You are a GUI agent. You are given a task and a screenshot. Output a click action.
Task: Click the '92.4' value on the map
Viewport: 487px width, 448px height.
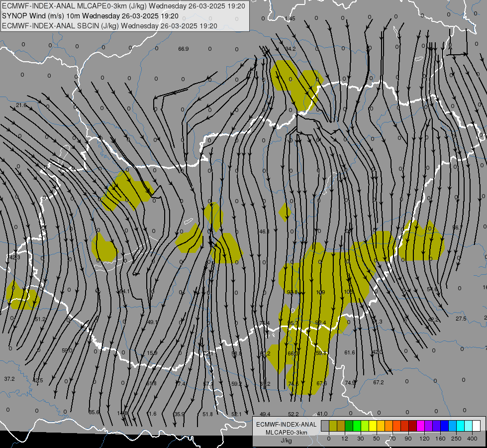[x=320, y=323]
